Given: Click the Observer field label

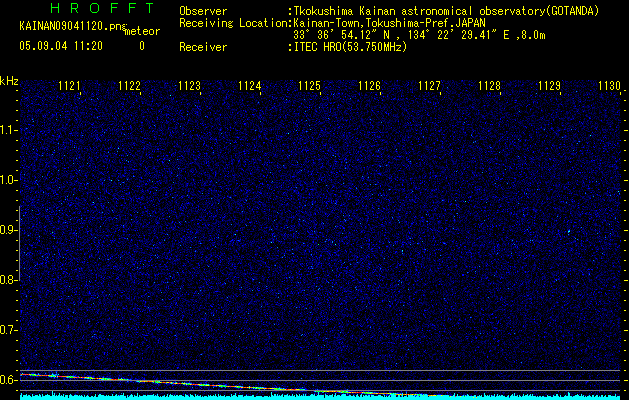Looking at the screenshot, I should [203, 11].
